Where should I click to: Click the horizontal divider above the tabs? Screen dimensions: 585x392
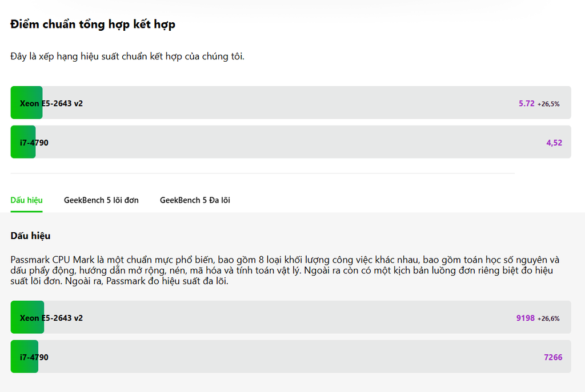click(x=262, y=173)
